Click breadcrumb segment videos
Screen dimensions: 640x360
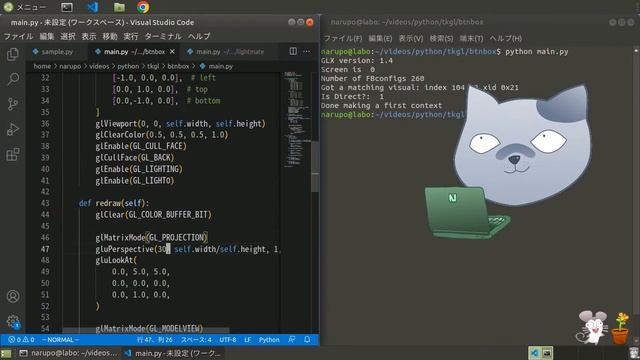point(99,66)
